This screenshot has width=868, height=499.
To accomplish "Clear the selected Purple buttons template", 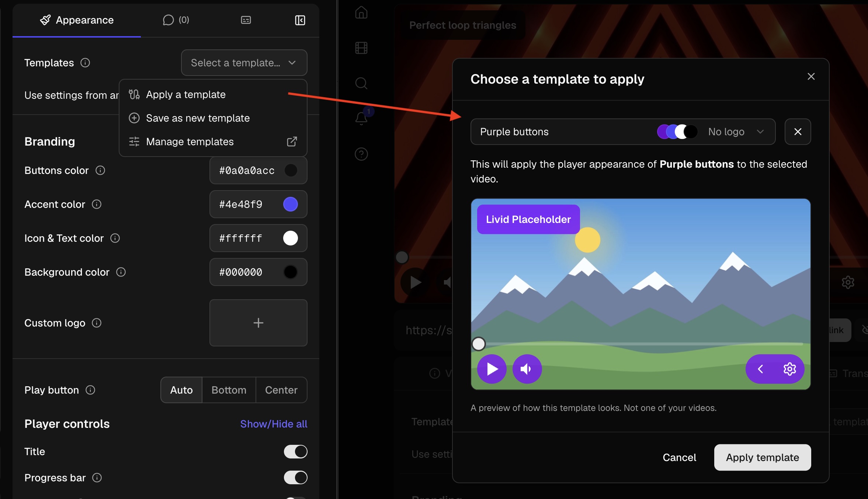I will [x=798, y=132].
